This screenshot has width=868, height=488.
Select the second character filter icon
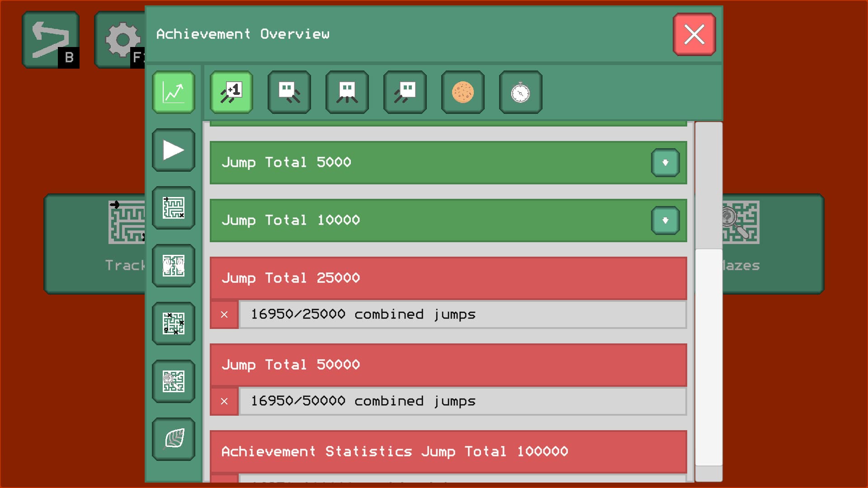pyautogui.click(x=289, y=92)
